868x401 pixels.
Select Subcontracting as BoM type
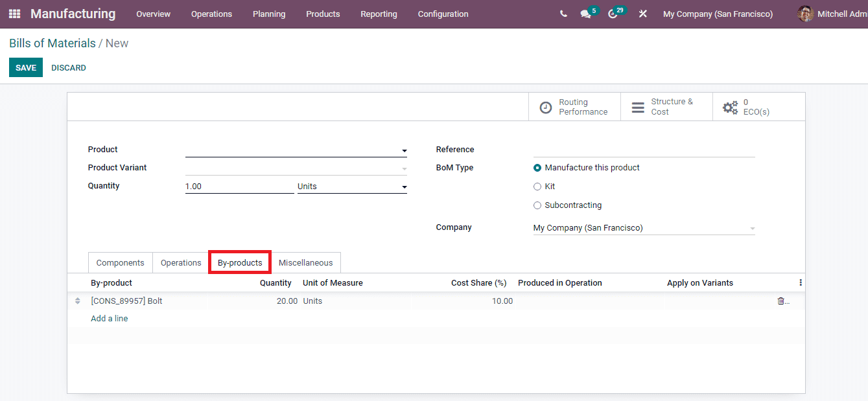537,205
